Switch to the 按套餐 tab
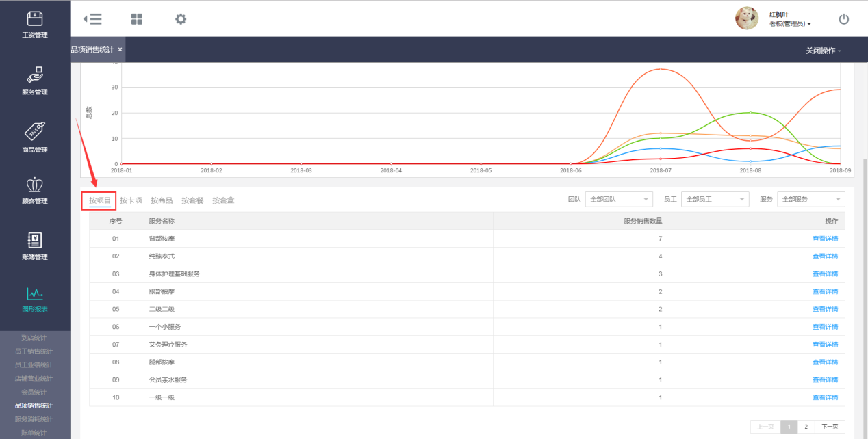 point(192,200)
